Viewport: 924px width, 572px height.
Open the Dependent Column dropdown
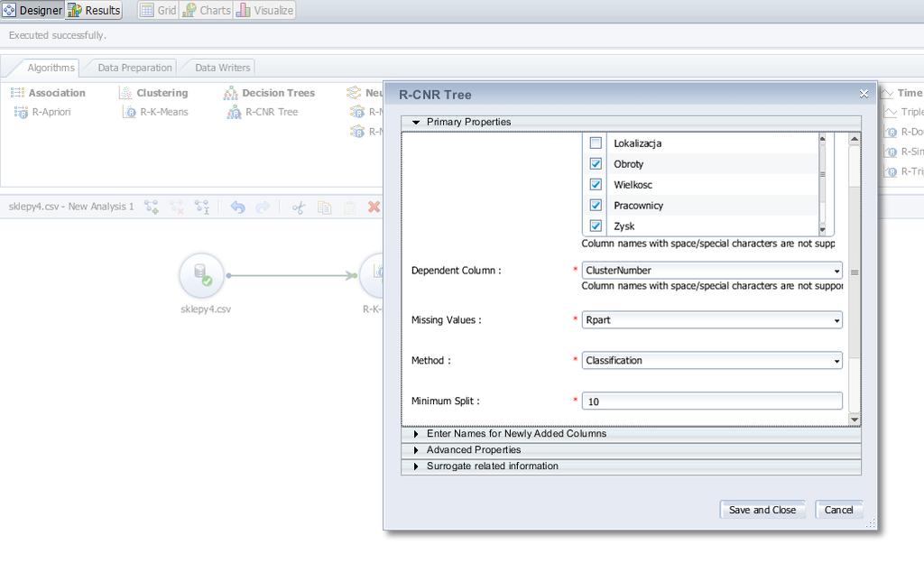point(712,271)
